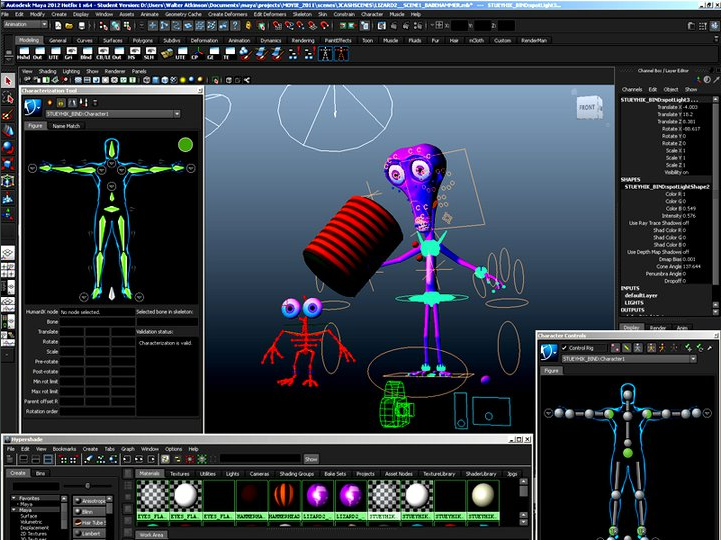Toggle the green hips effector in Character Controls
Image resolution: width=721 pixels, height=540 pixels.
(628, 454)
